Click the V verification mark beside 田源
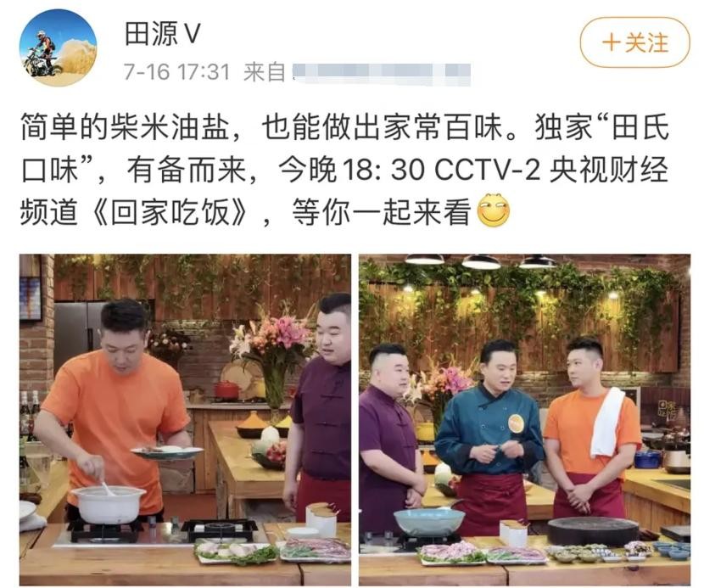This screenshot has width=704, height=588. tap(192, 34)
